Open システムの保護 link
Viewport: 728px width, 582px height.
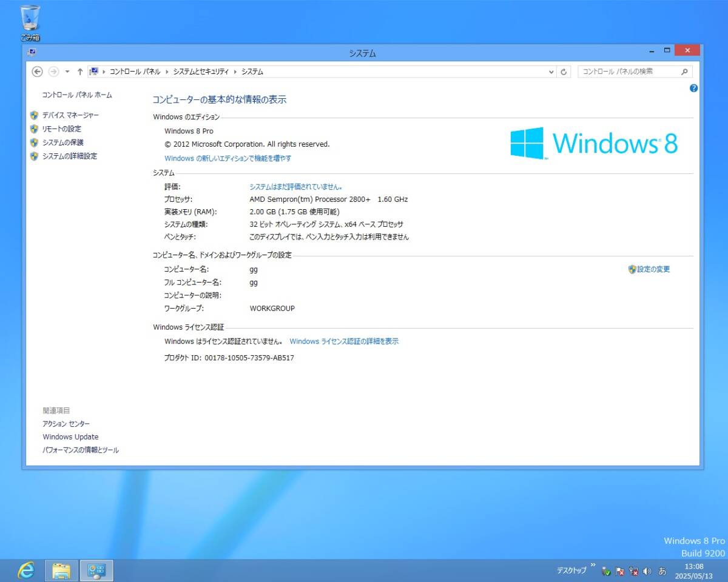point(63,142)
